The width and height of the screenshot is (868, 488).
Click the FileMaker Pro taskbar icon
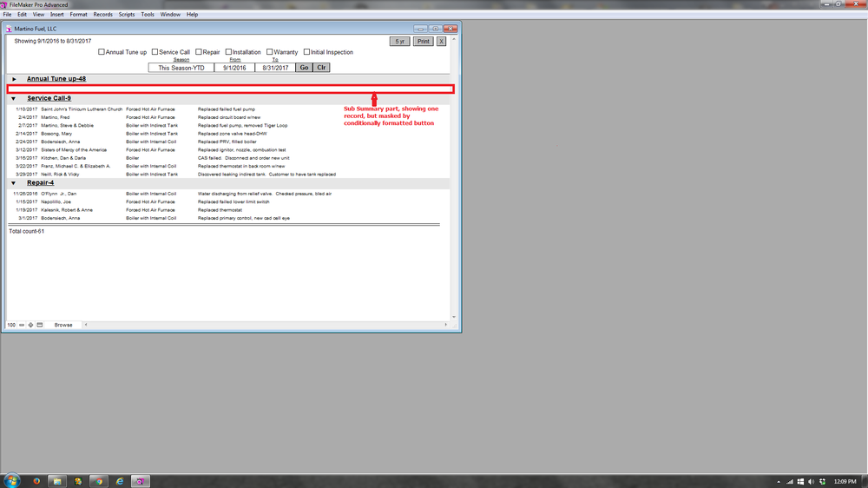click(140, 480)
